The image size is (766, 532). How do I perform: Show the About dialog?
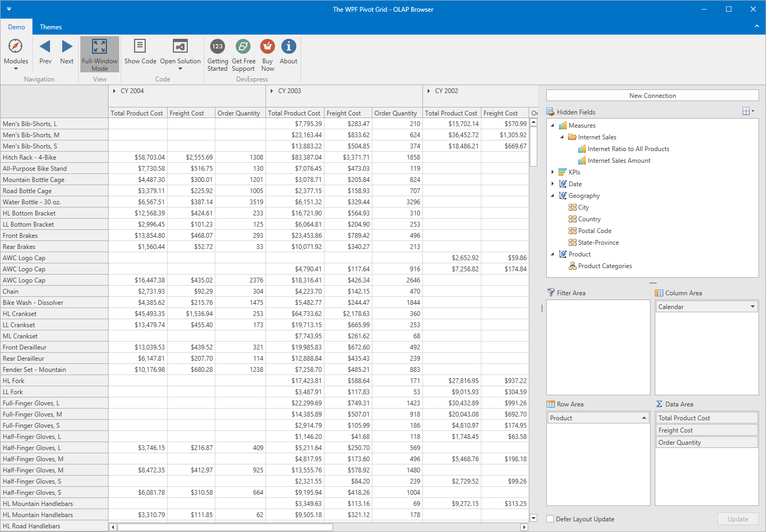tap(288, 47)
